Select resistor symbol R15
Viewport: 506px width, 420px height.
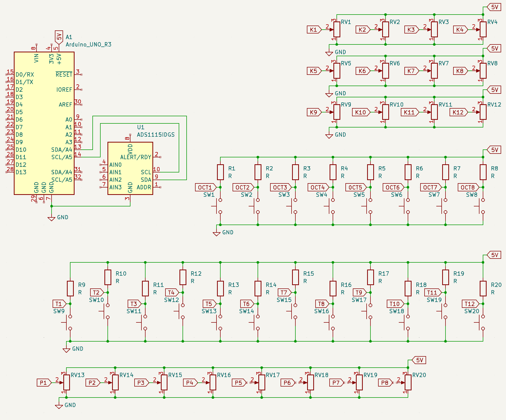pos(295,277)
